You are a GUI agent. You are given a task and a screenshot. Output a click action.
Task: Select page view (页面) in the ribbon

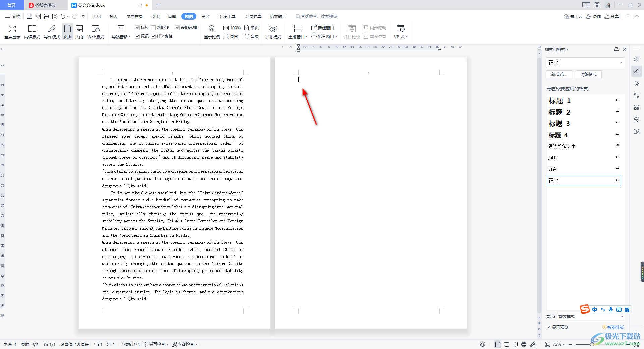pos(68,32)
